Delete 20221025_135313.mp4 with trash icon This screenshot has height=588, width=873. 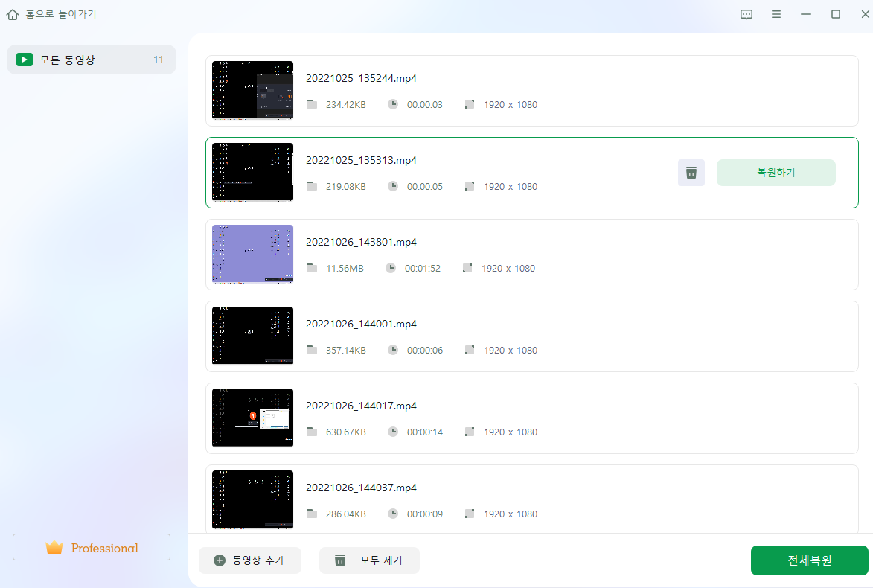(x=691, y=173)
